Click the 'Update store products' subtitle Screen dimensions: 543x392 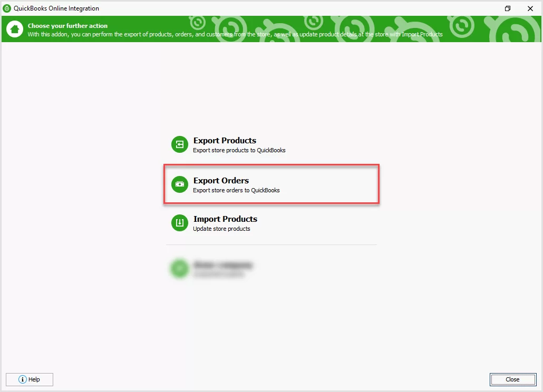coord(222,229)
